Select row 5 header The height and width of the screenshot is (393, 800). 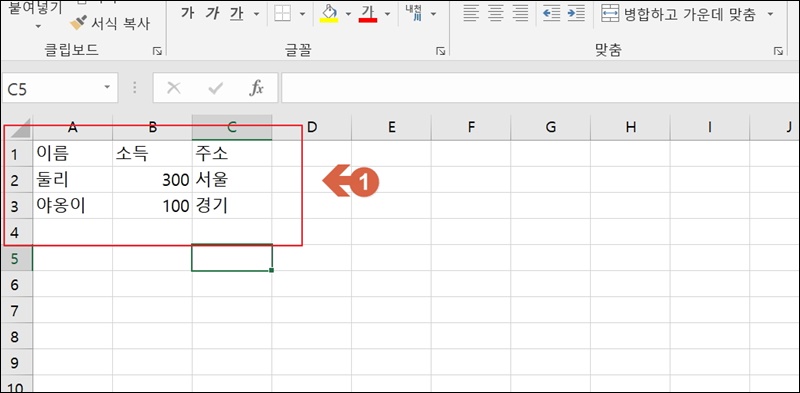pos(16,258)
